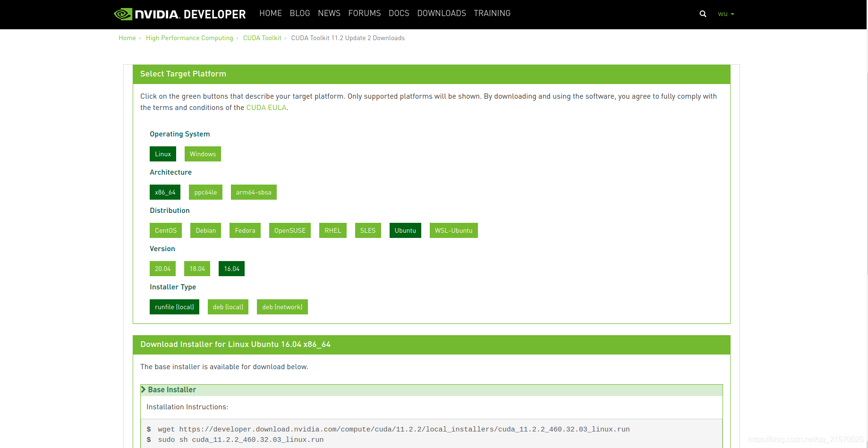Viewport: 868px width, 448px height.
Task: Select CentOS distribution
Action: (166, 230)
